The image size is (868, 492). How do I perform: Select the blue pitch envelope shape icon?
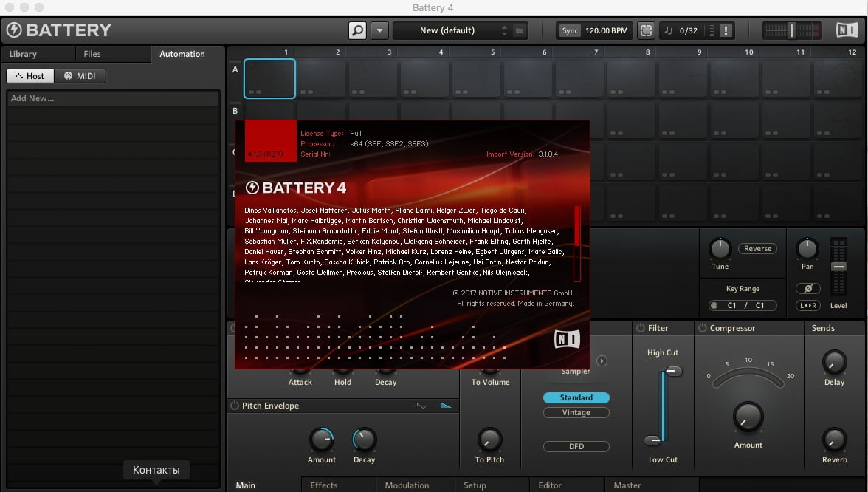click(x=446, y=406)
